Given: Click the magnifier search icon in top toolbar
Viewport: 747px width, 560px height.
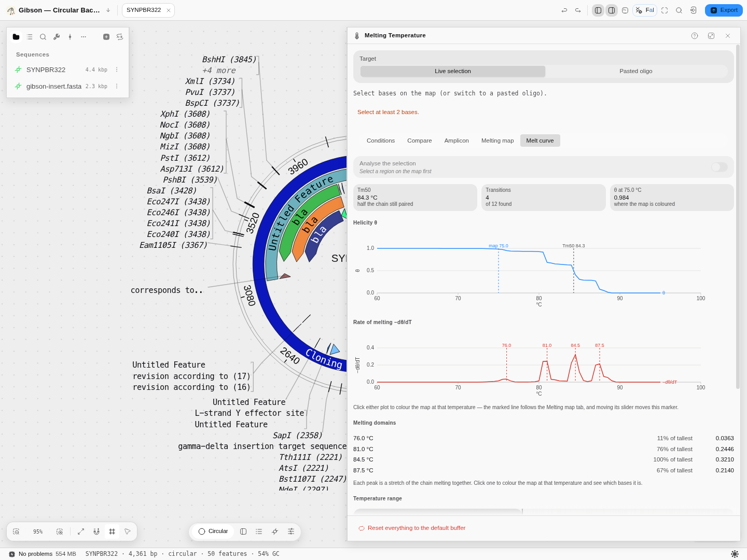Looking at the screenshot, I should 679,10.
